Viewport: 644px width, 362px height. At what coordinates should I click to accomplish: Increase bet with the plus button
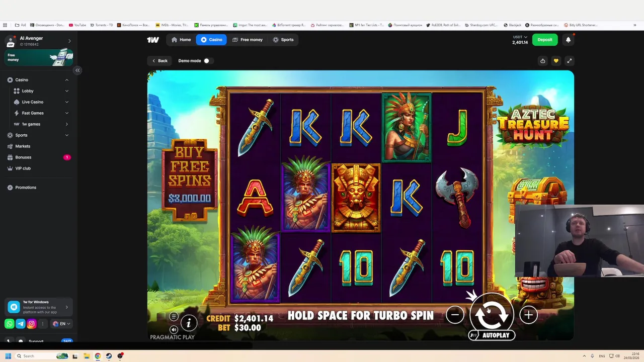point(528,315)
